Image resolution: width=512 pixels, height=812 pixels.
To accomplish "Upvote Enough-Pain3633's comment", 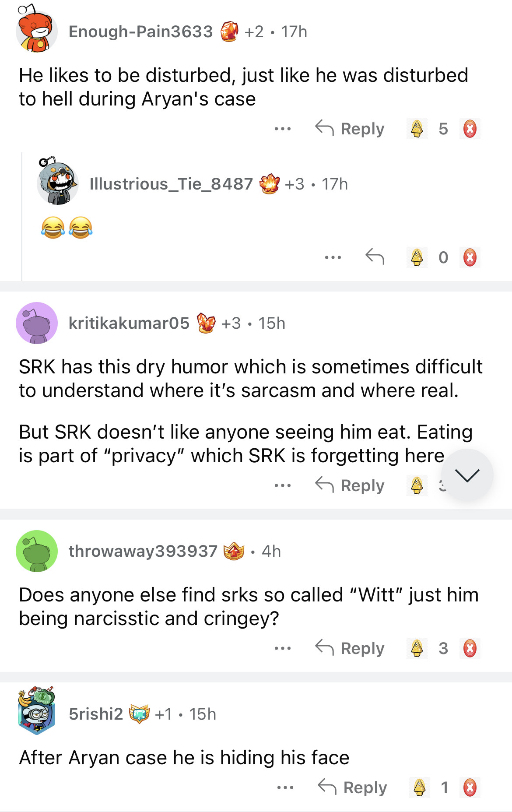I will [417, 129].
